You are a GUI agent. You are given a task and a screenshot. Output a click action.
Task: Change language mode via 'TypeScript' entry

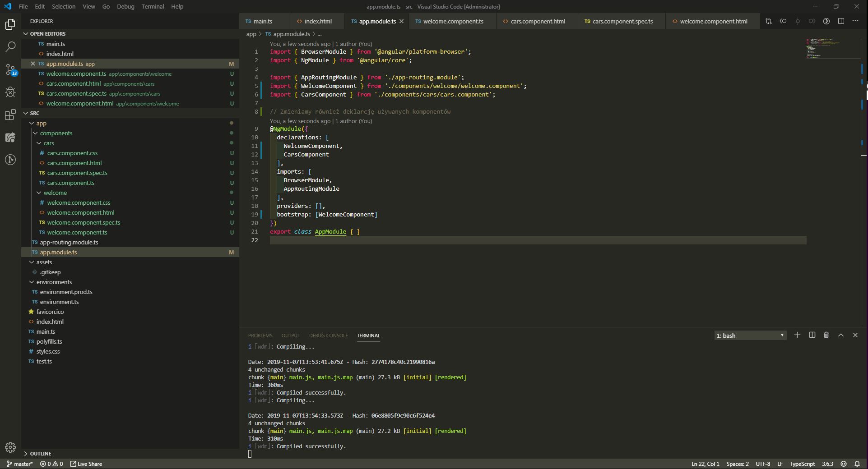(x=802, y=464)
